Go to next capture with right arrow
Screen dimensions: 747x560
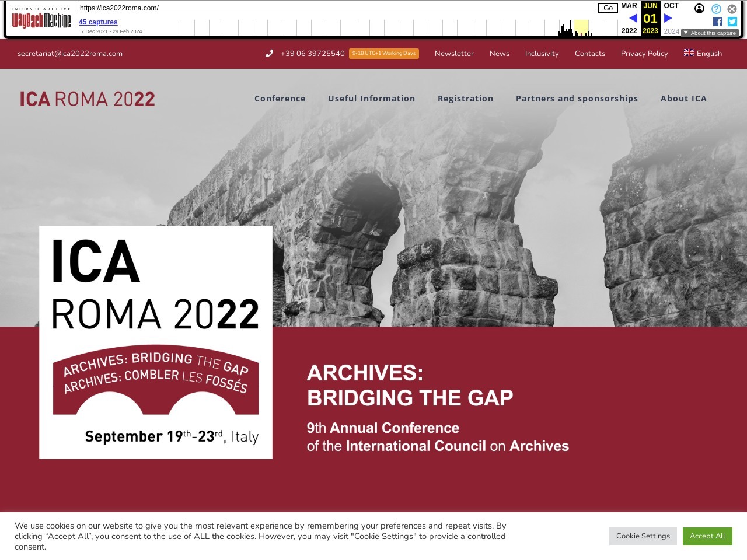[668, 18]
